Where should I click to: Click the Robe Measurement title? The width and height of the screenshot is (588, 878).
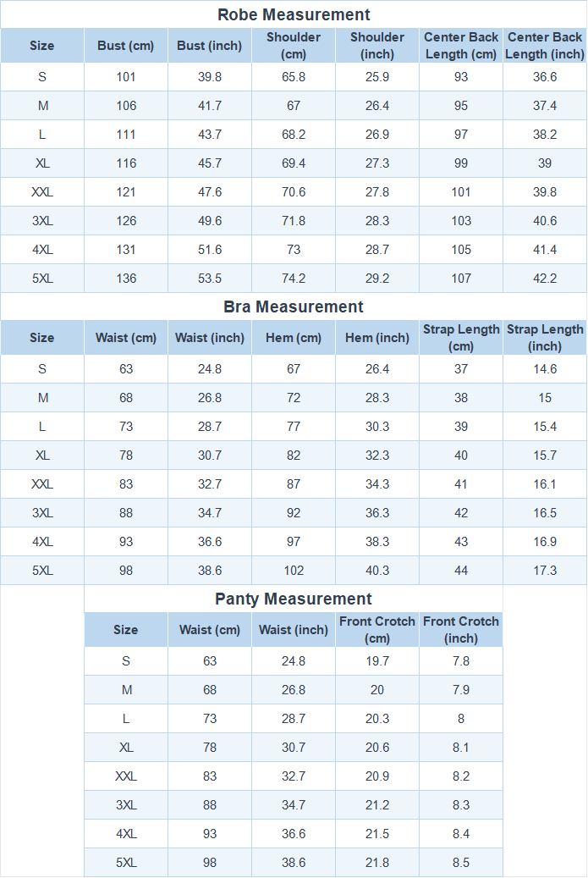click(294, 14)
